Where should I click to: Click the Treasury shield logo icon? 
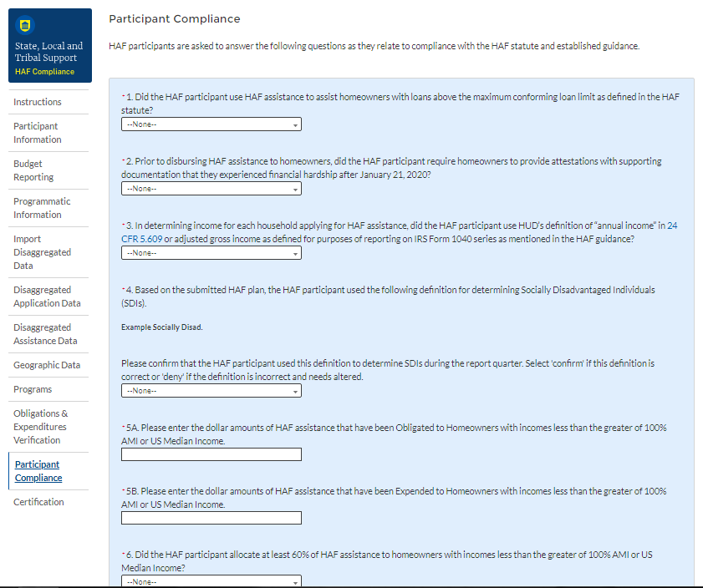click(23, 24)
